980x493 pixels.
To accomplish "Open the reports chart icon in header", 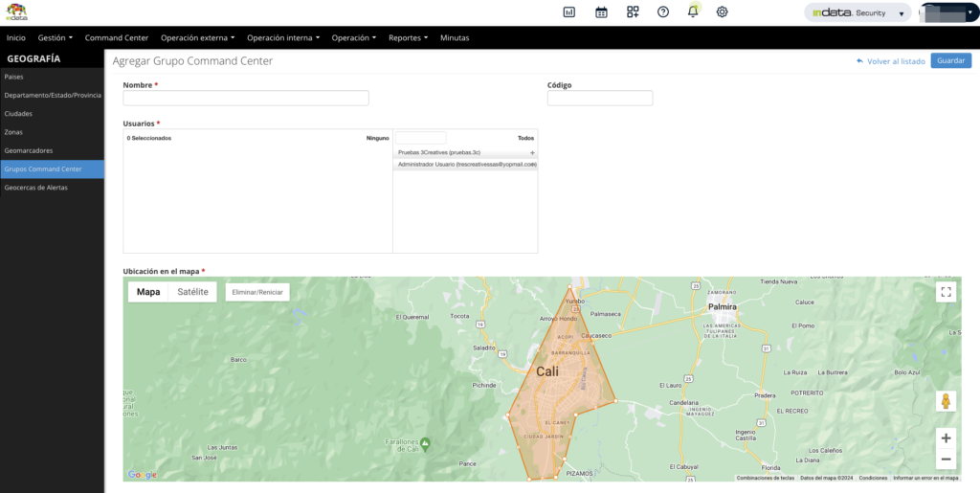I will pyautogui.click(x=568, y=12).
